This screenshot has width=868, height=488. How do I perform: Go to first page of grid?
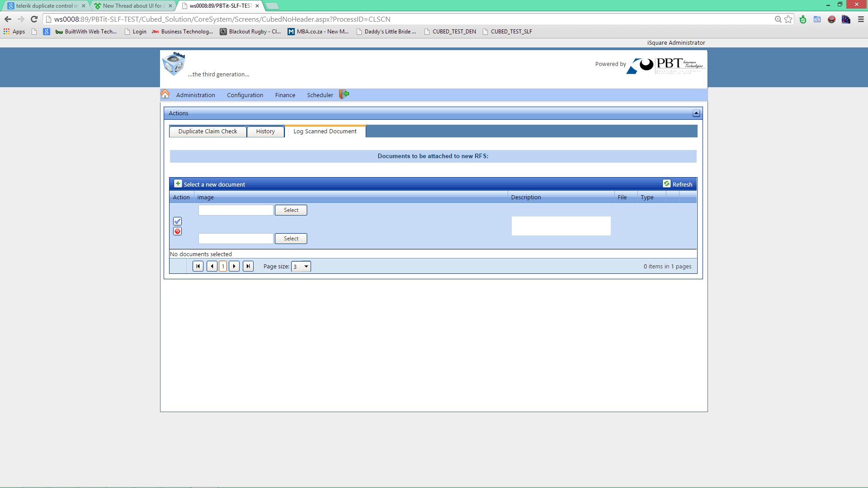click(x=198, y=266)
